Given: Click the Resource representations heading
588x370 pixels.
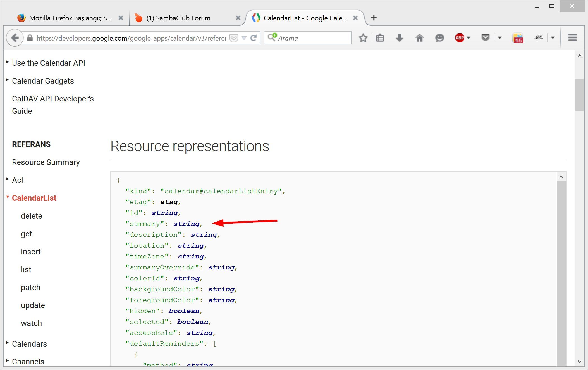Looking at the screenshot, I should [x=190, y=146].
